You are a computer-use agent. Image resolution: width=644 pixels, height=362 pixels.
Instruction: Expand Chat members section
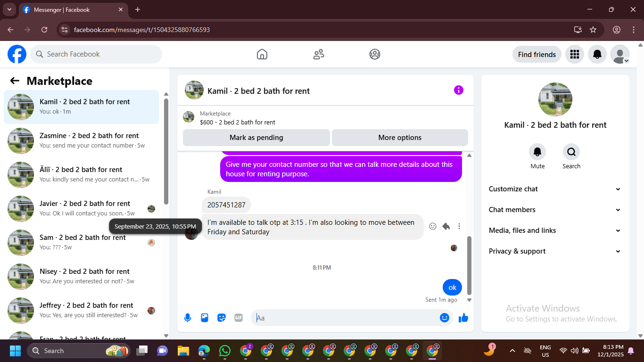(555, 210)
